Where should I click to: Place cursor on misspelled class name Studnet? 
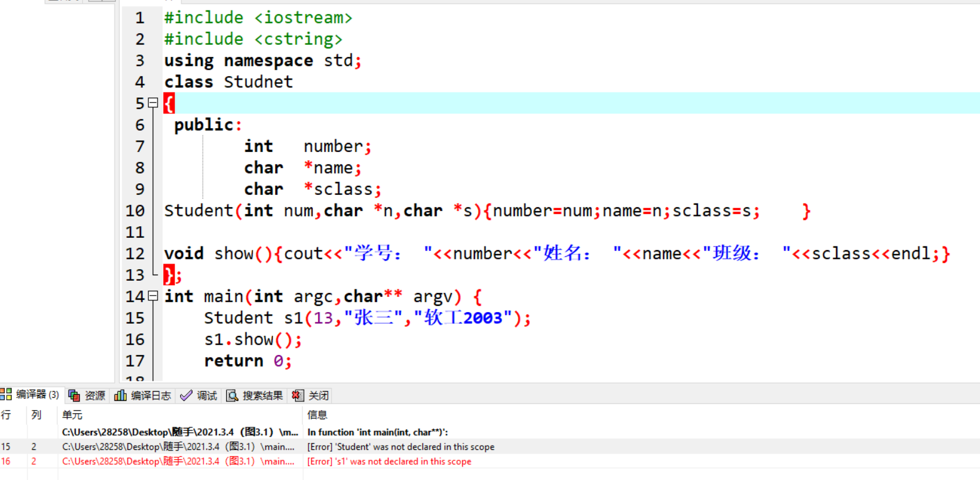(258, 82)
